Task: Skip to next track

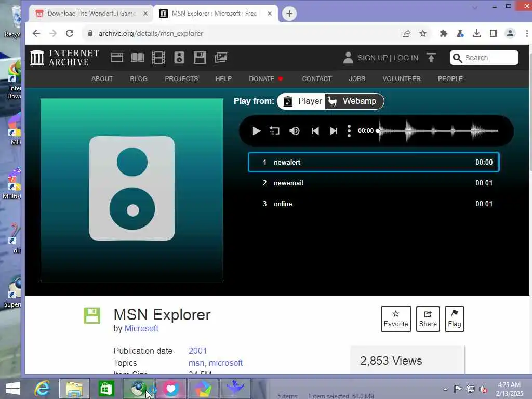Action: (334, 131)
